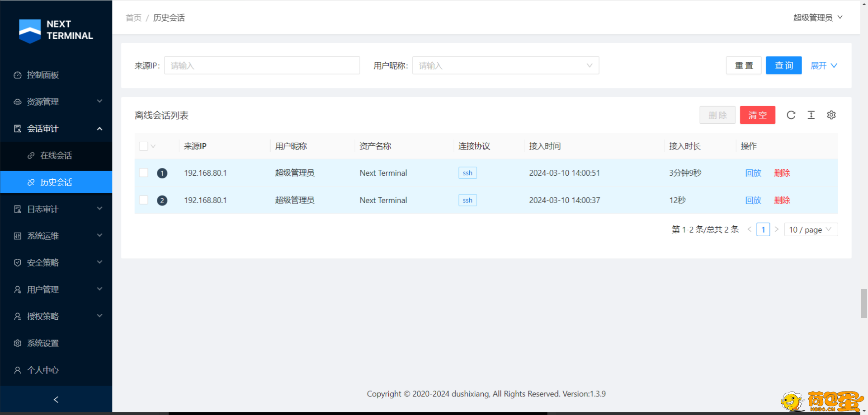This screenshot has height=415, width=868.
Task: Reload the session list with refresh icon
Action: pos(791,115)
